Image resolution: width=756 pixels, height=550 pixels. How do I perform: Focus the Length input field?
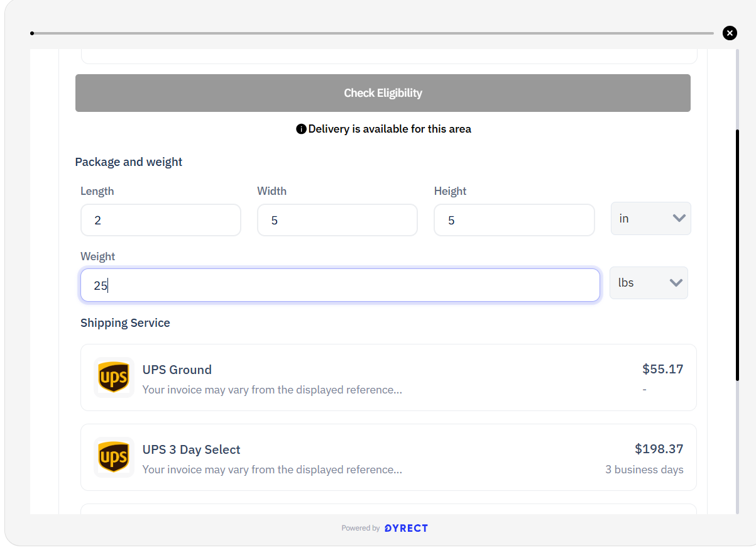coord(161,220)
